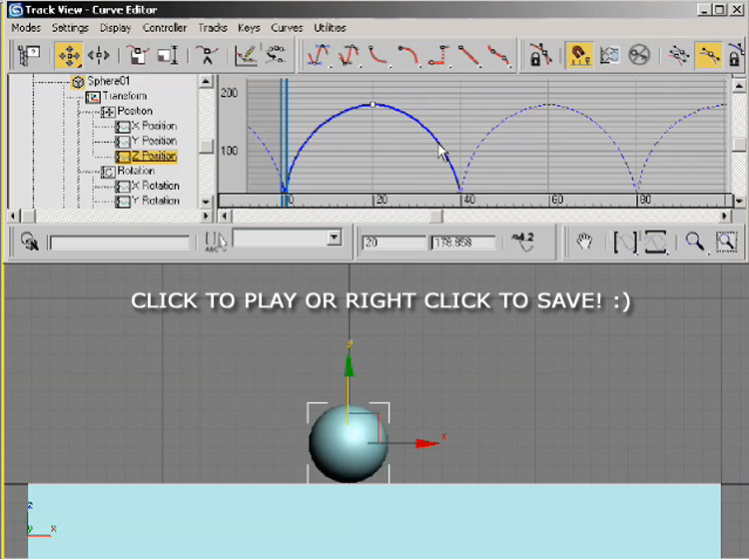Choose the Pan hand tool

586,242
